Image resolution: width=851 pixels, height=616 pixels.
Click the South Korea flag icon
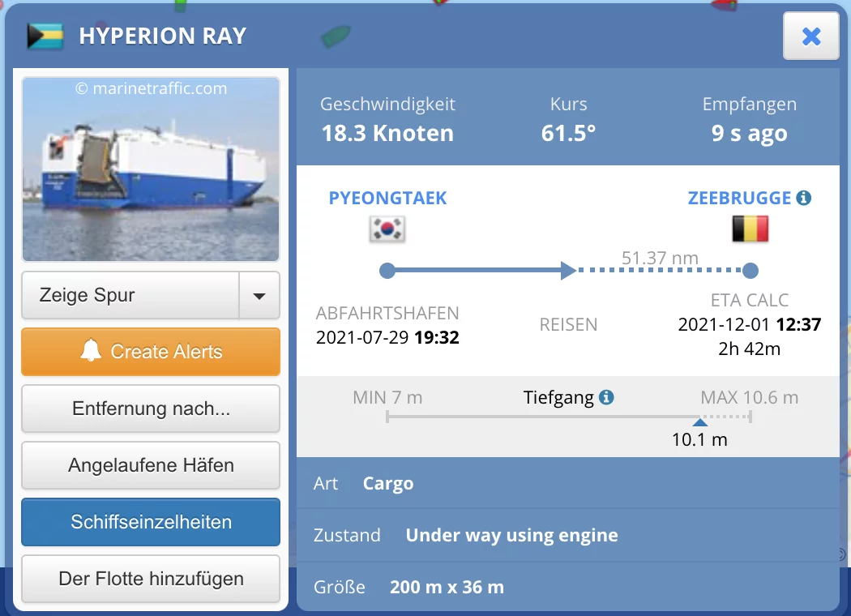click(387, 229)
